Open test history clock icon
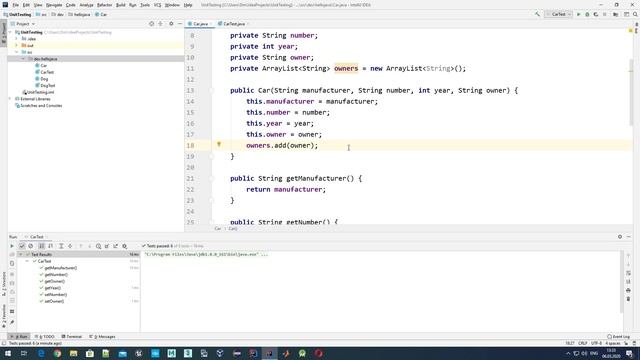The image size is (640, 360). (x=98, y=246)
